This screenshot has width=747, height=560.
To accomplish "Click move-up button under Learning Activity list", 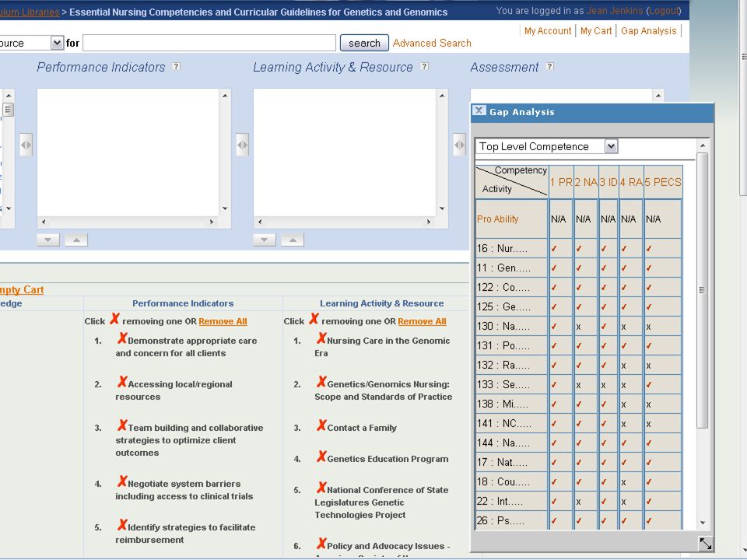I will tap(293, 240).
